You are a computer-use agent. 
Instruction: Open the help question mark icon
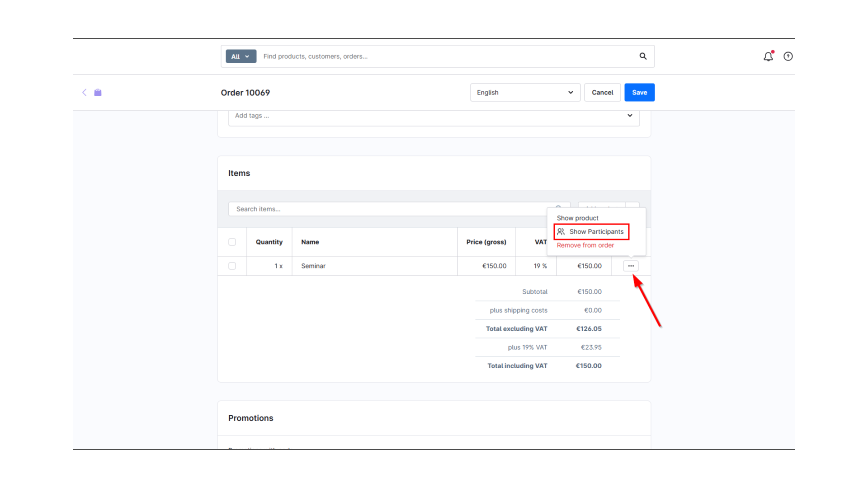tap(788, 56)
